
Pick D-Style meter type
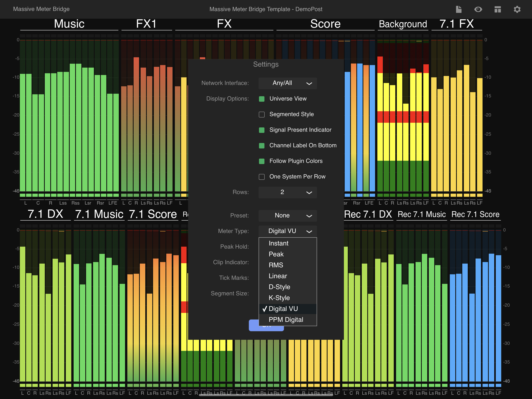coord(288,287)
